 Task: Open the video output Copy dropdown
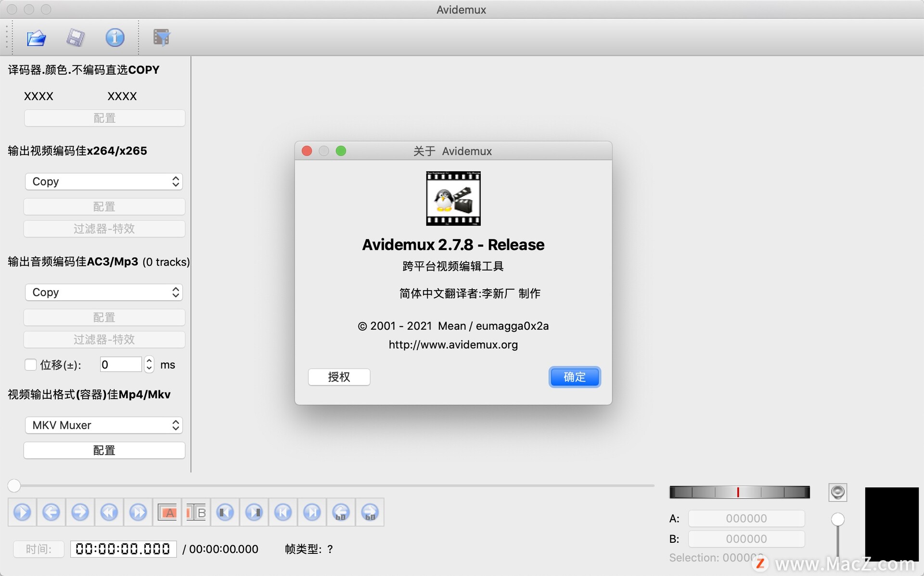[104, 181]
